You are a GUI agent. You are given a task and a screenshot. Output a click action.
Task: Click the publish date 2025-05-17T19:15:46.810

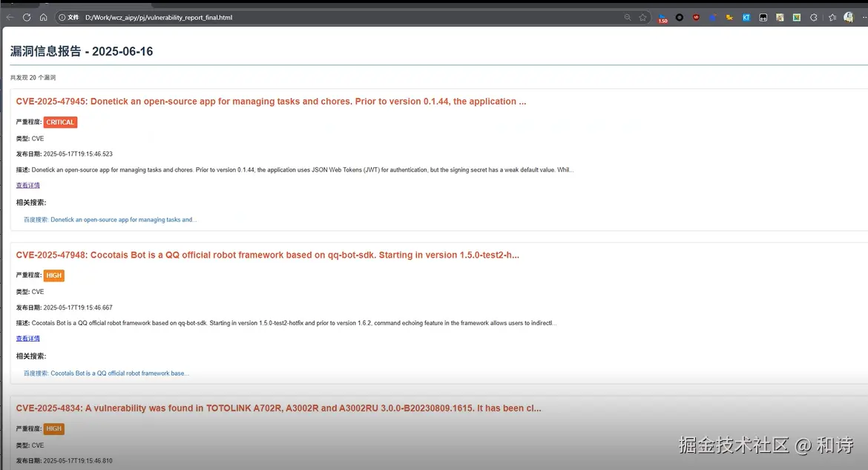coord(78,460)
